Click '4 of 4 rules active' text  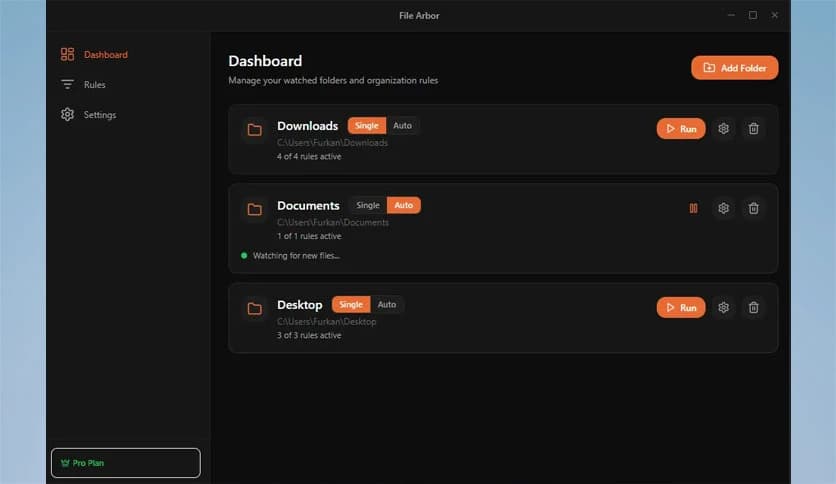click(309, 156)
